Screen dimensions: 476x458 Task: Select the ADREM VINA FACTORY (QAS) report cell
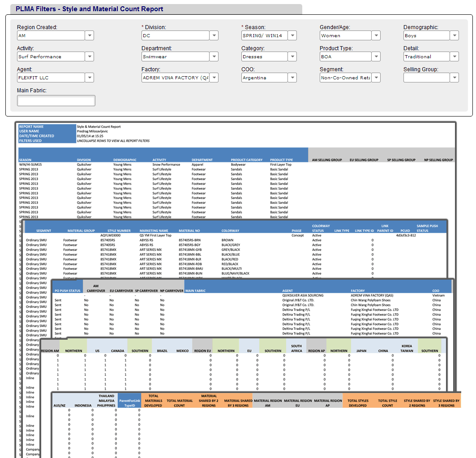pos(372,295)
